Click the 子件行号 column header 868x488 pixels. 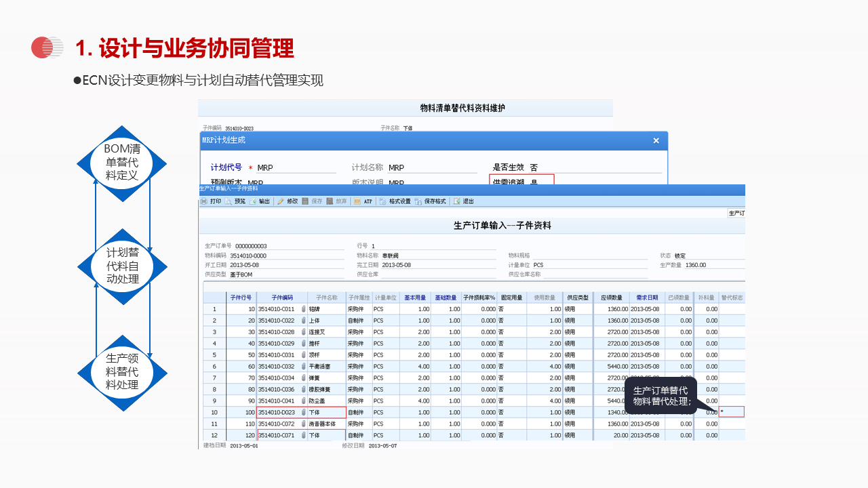coord(241,298)
